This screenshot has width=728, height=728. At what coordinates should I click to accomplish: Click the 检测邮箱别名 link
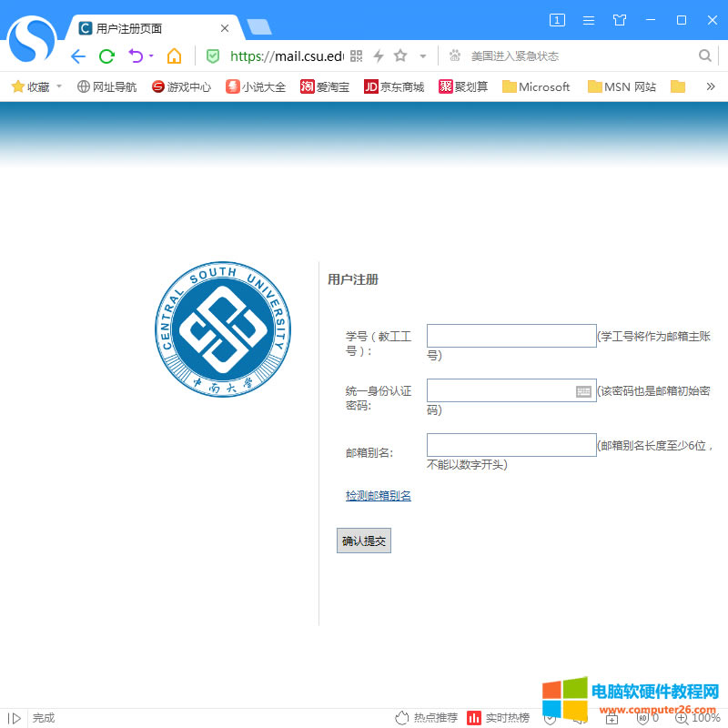tap(379, 496)
